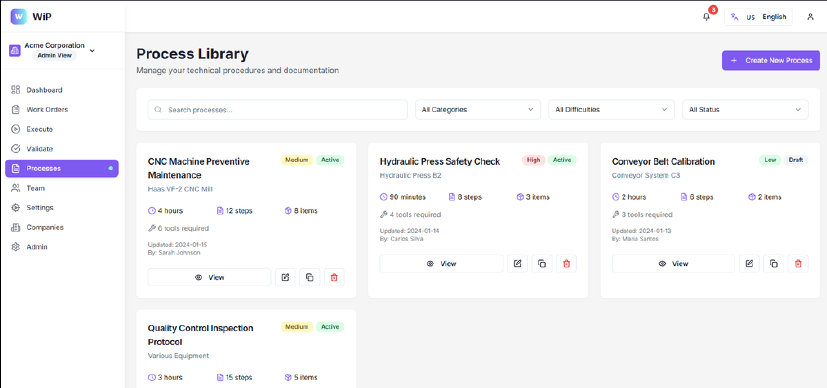Click the Draft status badge
Viewport: 827px width, 388px height.
coord(795,160)
